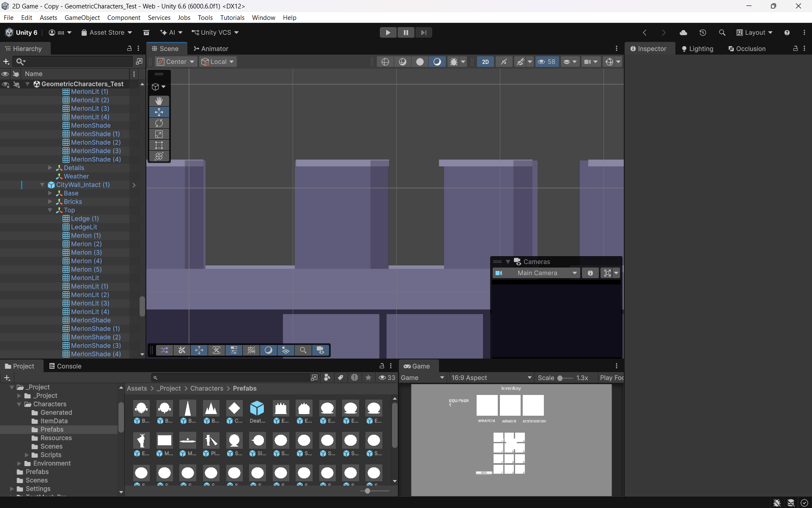Open the Center pivot dropdown
812x508 pixels.
click(x=176, y=62)
